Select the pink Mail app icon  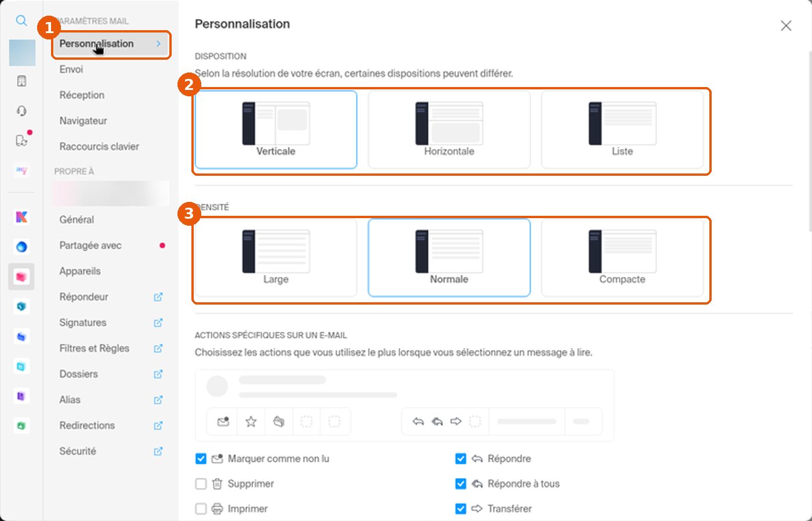click(21, 277)
